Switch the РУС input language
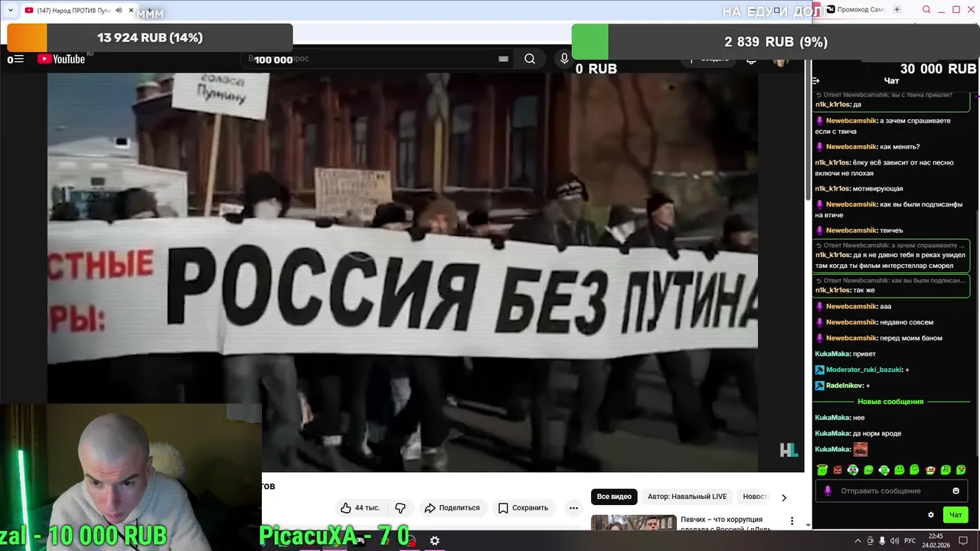This screenshot has height=551, width=980. [x=910, y=541]
